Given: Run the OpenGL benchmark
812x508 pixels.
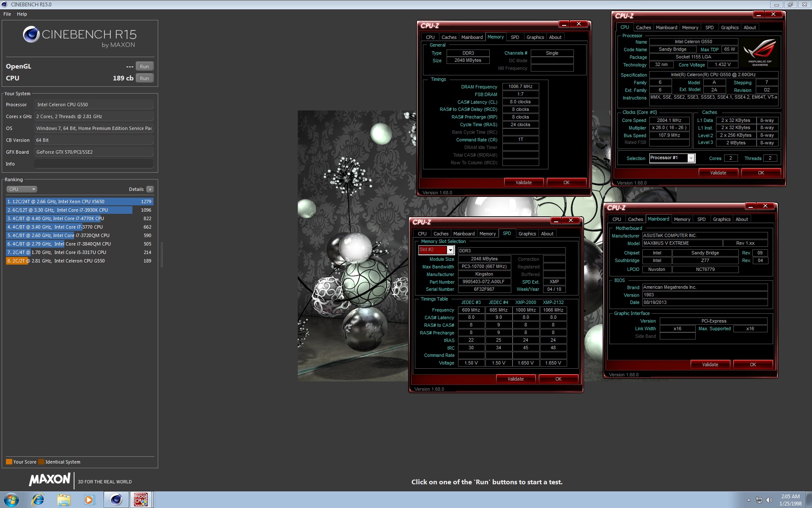Looking at the screenshot, I should (x=144, y=66).
